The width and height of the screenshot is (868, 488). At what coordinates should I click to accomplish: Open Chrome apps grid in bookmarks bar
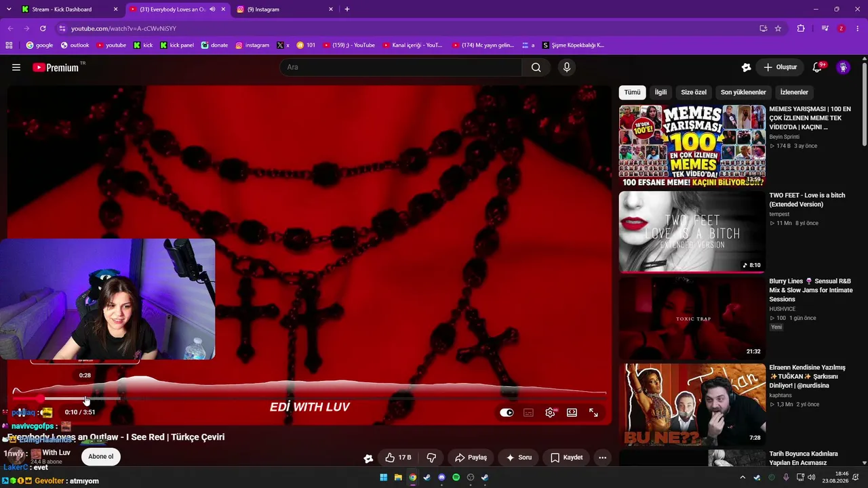click(9, 45)
